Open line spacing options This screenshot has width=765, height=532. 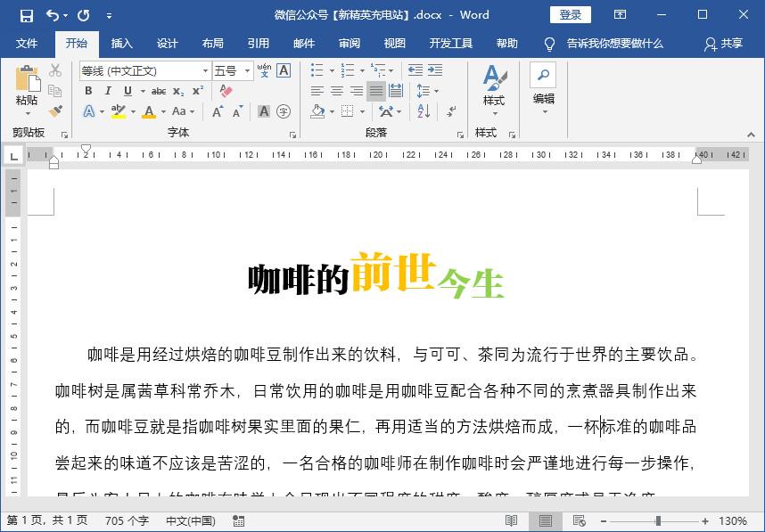pyautogui.click(x=427, y=91)
